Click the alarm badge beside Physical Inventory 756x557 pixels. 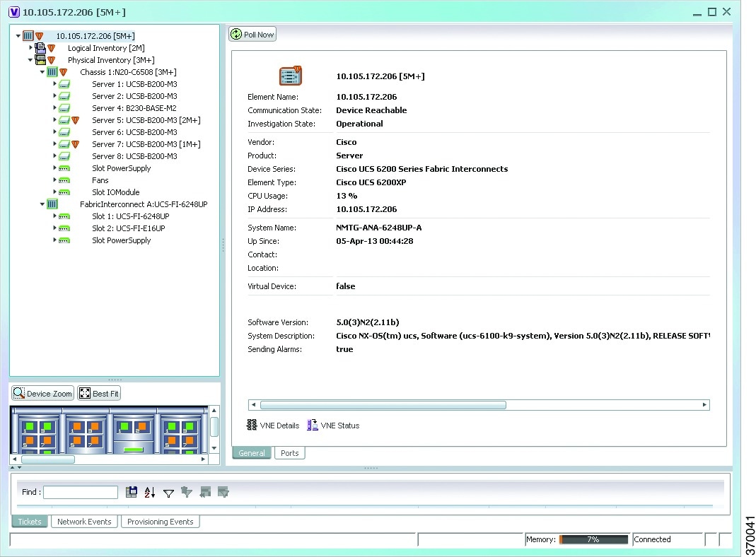click(x=51, y=60)
